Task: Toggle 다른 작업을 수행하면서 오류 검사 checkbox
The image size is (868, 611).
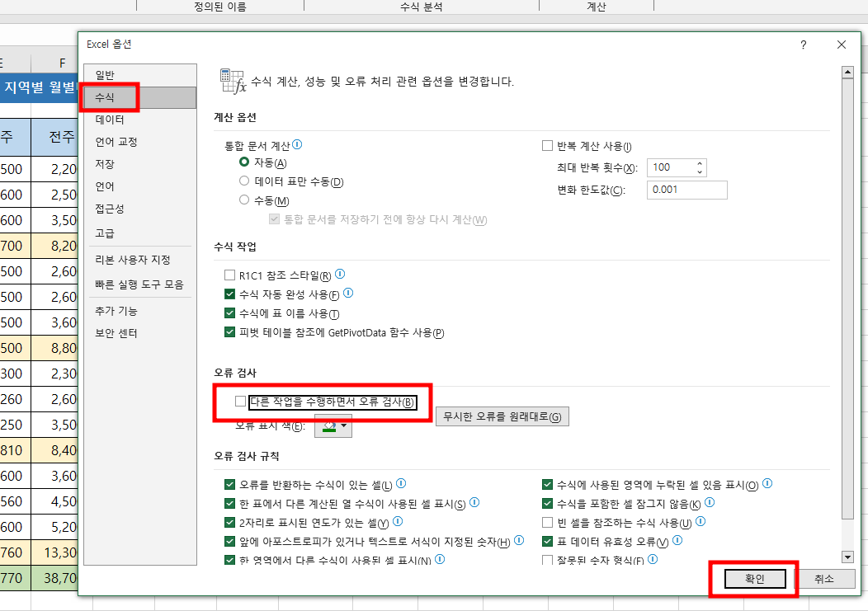Action: pyautogui.click(x=240, y=402)
